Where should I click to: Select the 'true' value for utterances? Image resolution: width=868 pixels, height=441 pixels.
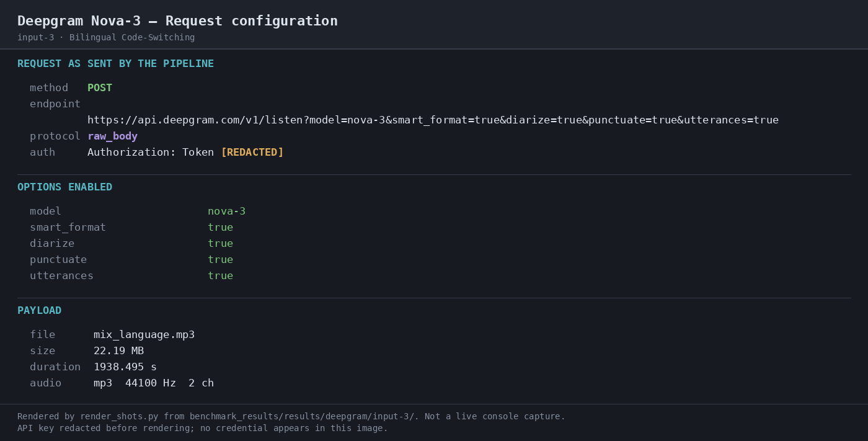[220, 276]
